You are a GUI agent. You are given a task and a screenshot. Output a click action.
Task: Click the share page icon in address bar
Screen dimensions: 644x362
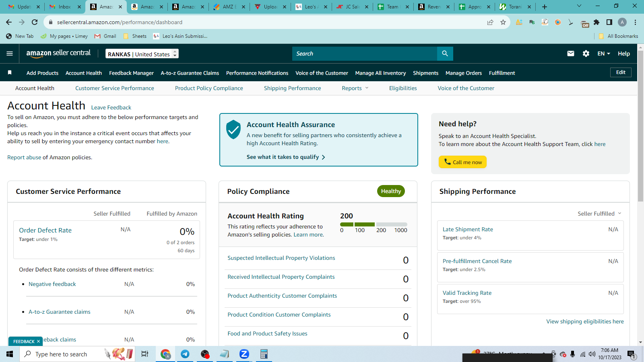[490, 22]
